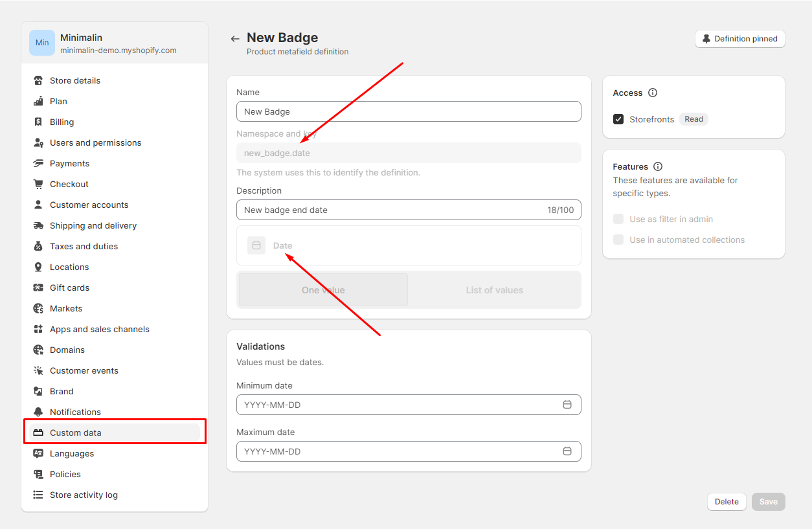
Task: Toggle the Storefronts access checkbox
Action: click(x=618, y=119)
